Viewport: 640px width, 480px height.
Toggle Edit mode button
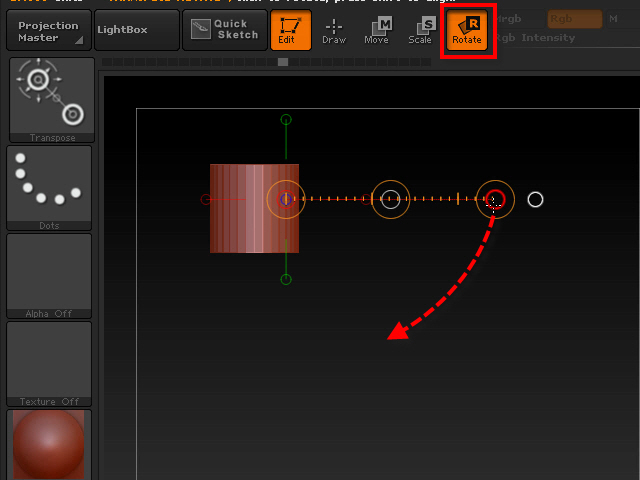pyautogui.click(x=291, y=30)
